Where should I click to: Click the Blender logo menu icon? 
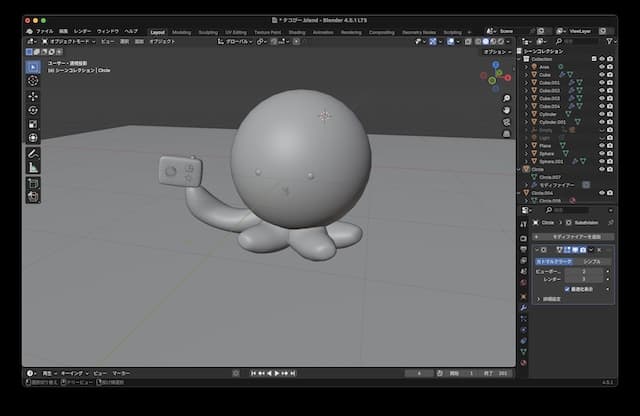[x=29, y=31]
